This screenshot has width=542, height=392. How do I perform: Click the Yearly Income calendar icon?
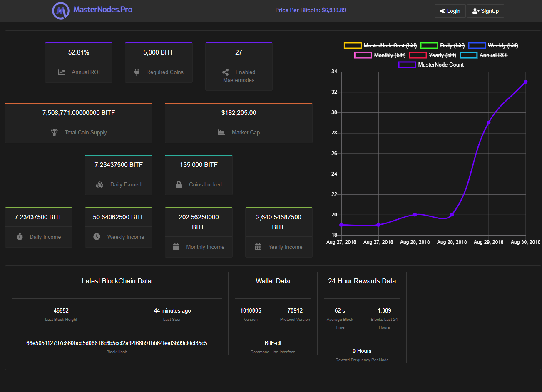click(x=258, y=247)
